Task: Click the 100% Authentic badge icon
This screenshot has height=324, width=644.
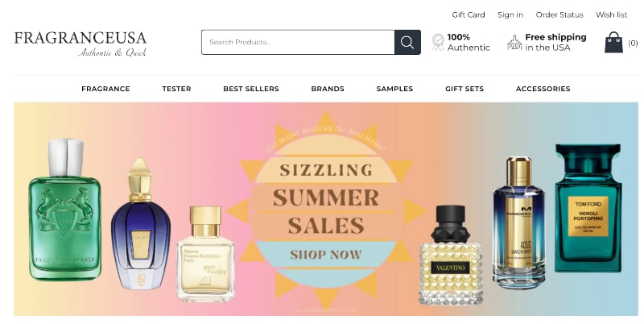Action: click(438, 43)
